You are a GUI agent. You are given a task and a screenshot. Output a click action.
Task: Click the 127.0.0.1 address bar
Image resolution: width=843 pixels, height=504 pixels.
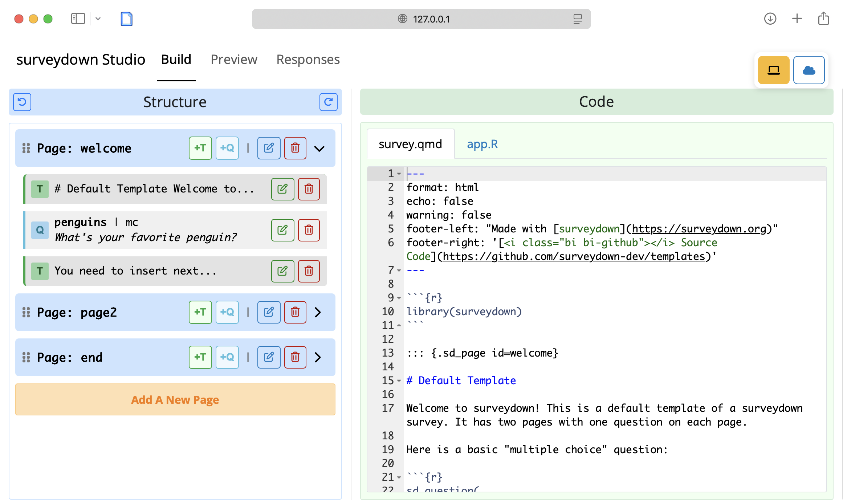coord(421,19)
